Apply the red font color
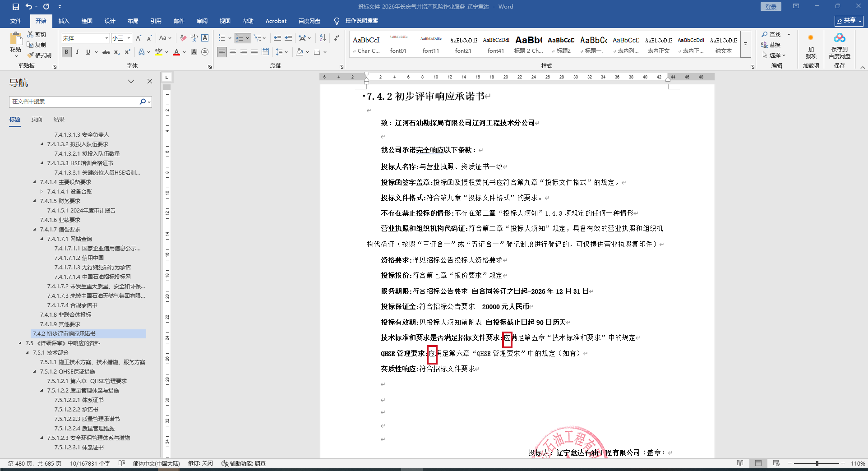Image resolution: width=868 pixels, height=471 pixels. point(176,52)
